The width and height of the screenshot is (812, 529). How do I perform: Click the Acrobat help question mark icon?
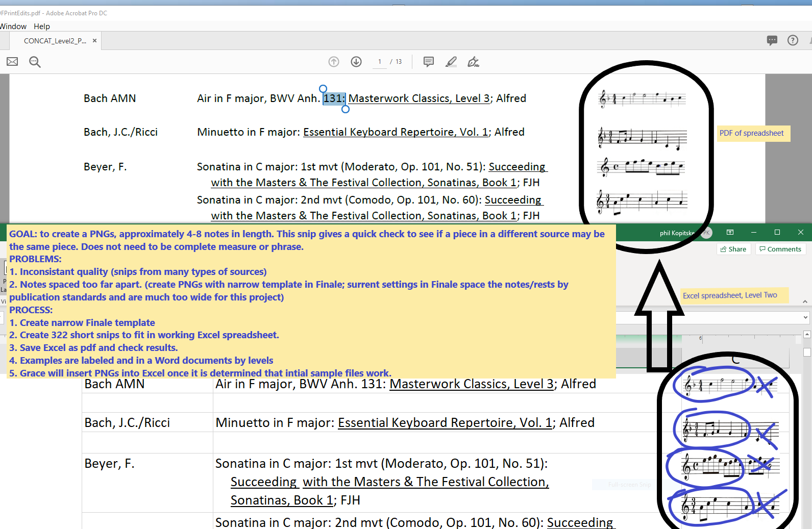[x=793, y=40]
